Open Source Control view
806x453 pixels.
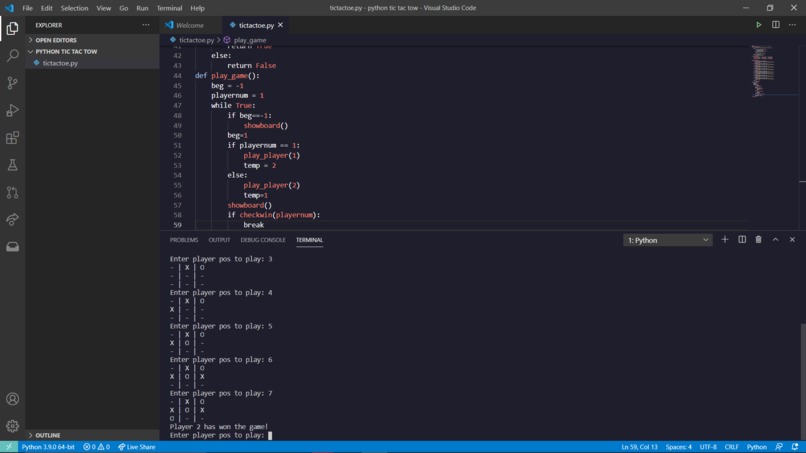point(12,83)
